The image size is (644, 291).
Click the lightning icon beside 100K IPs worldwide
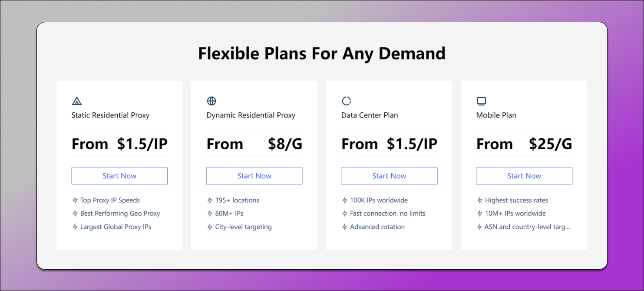(345, 201)
